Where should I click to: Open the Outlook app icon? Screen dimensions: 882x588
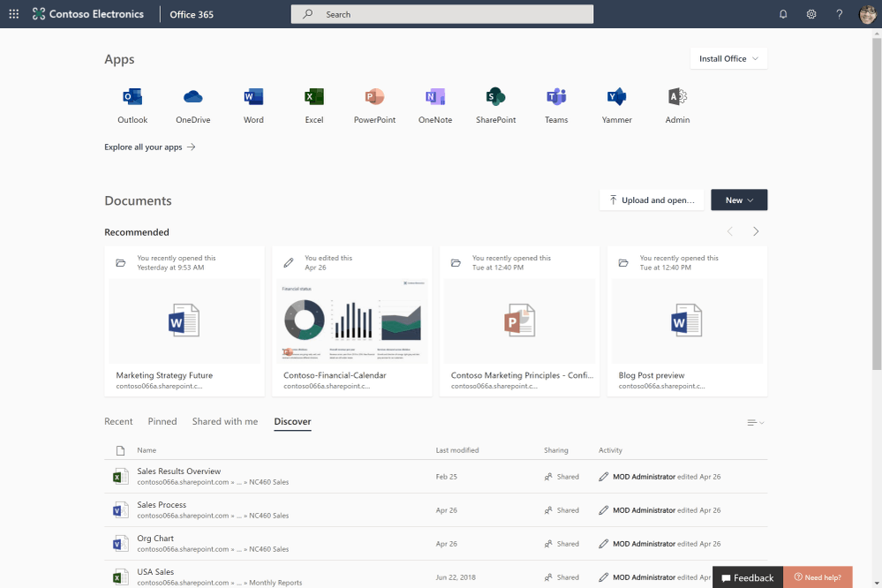[x=132, y=98]
